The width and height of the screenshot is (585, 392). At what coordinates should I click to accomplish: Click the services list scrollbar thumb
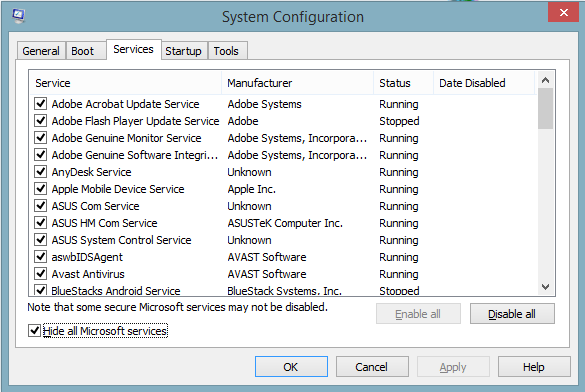[545, 109]
